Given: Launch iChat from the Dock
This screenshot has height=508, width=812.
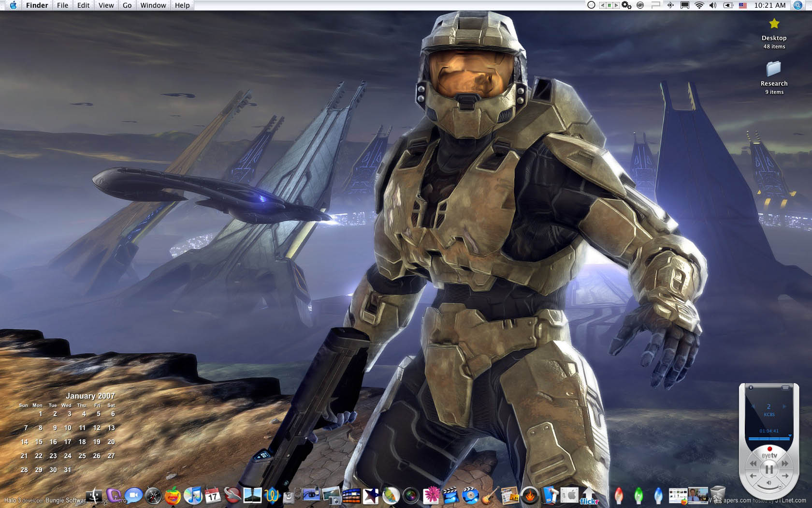Looking at the screenshot, I should click(133, 495).
